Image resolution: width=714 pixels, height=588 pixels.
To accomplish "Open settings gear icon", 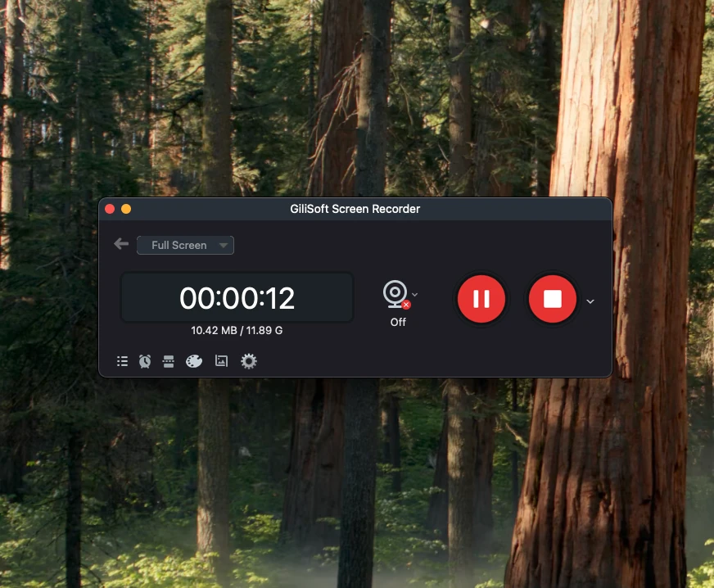I will coord(249,361).
